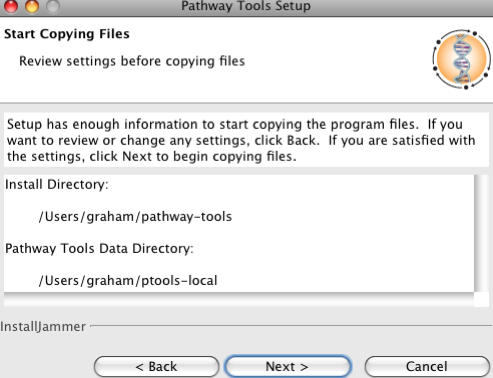Click the DNA helix logo icon
This screenshot has height=378, width=493.
pyautogui.click(x=462, y=59)
